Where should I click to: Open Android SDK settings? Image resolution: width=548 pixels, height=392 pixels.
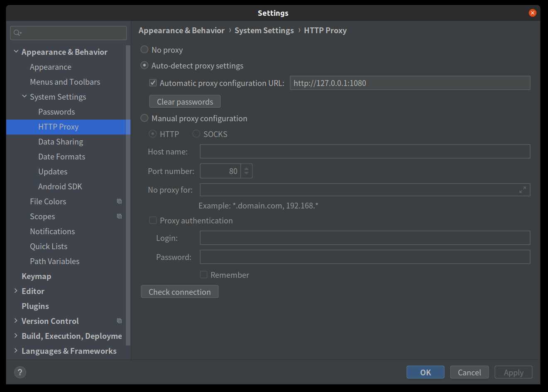click(60, 186)
